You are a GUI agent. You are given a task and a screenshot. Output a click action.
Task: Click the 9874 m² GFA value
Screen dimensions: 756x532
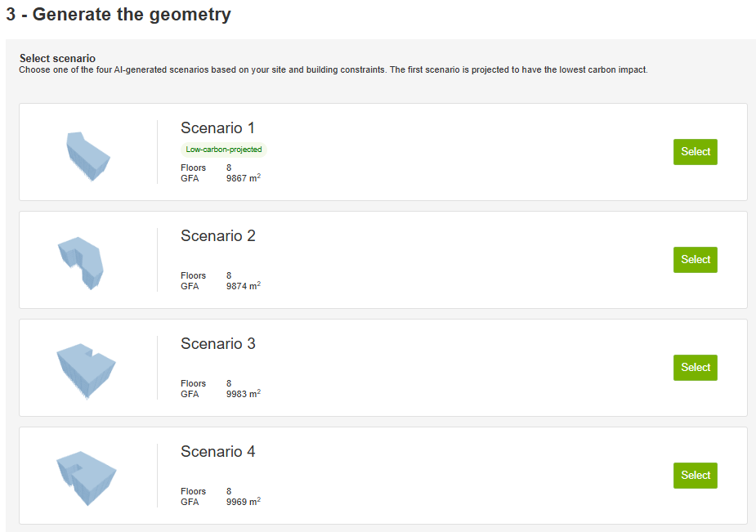[243, 286]
